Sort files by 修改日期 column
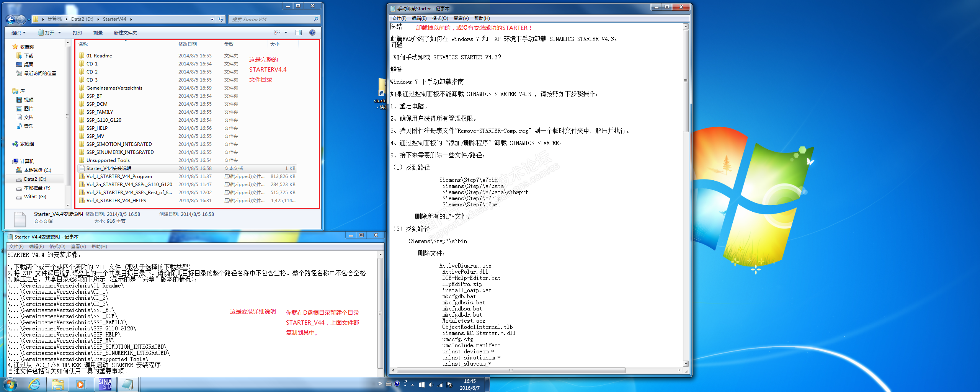 click(199, 44)
